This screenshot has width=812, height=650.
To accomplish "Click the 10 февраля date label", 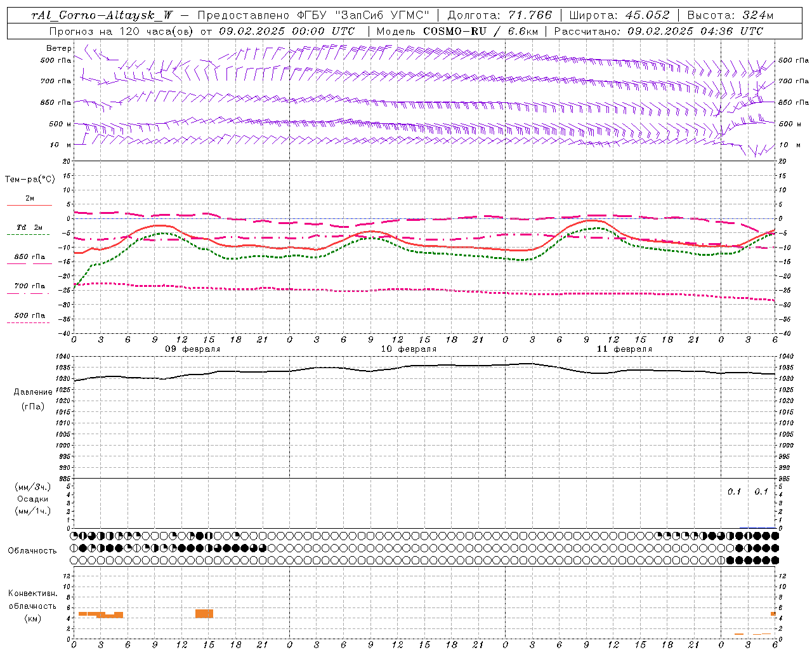I will 409,349.
